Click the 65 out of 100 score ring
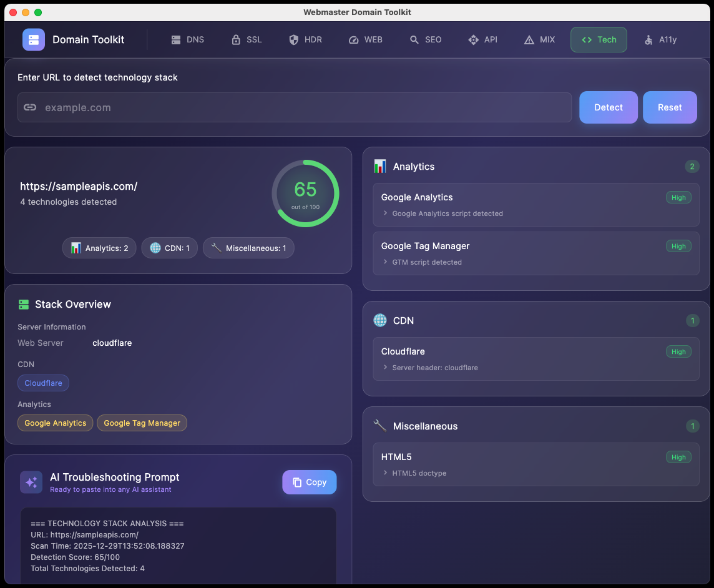Screen dimensions: 714x588 click(x=305, y=193)
